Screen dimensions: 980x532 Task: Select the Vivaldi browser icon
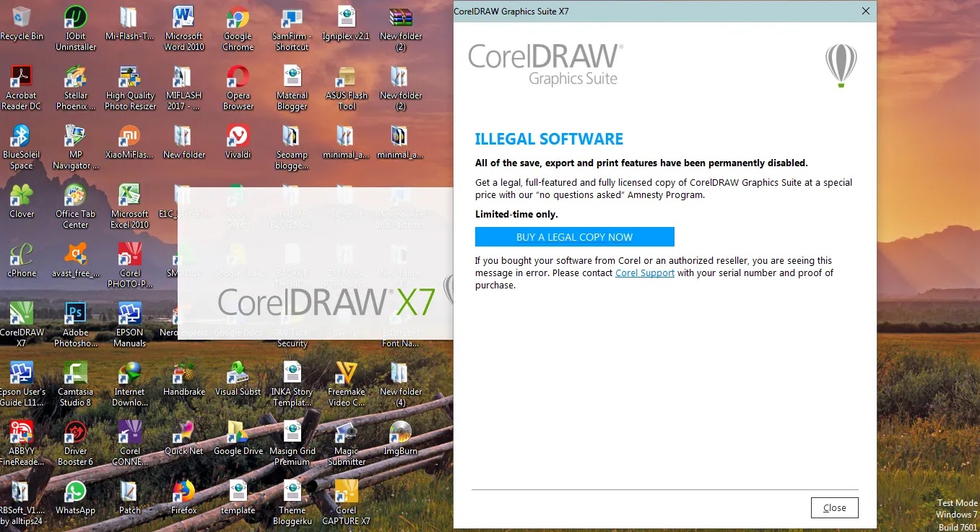click(238, 142)
